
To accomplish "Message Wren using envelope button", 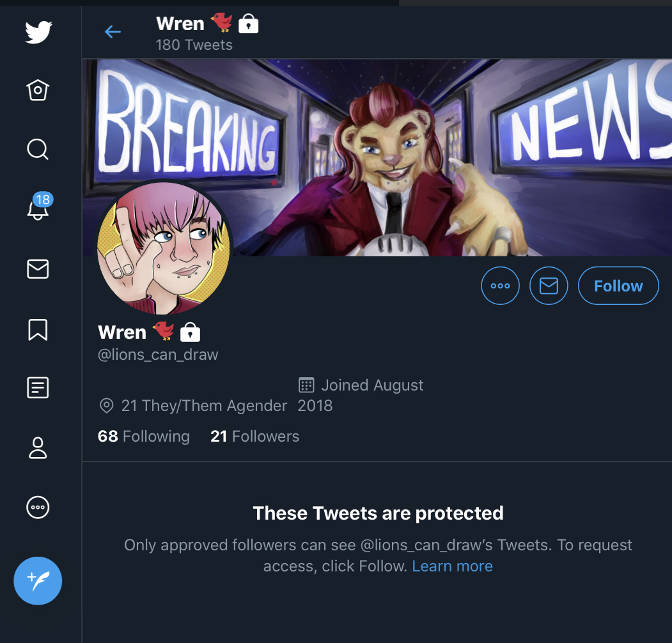I will pos(549,286).
